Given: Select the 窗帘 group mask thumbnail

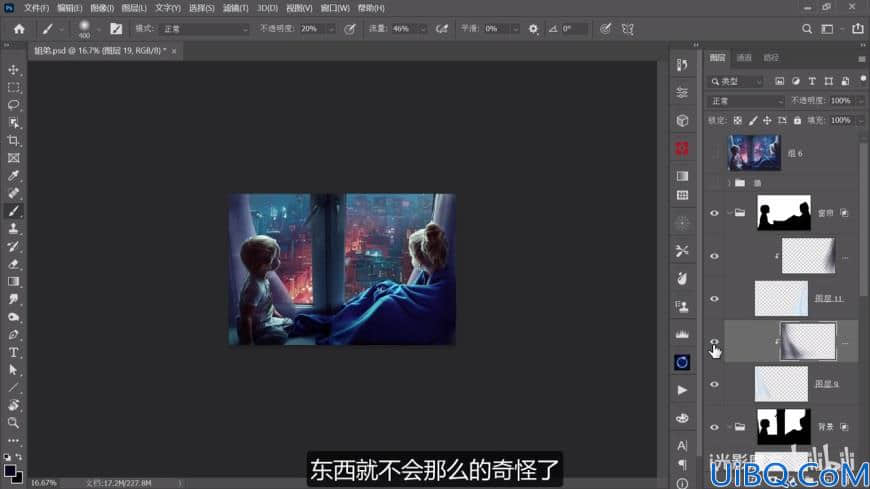Looking at the screenshot, I should [x=784, y=213].
